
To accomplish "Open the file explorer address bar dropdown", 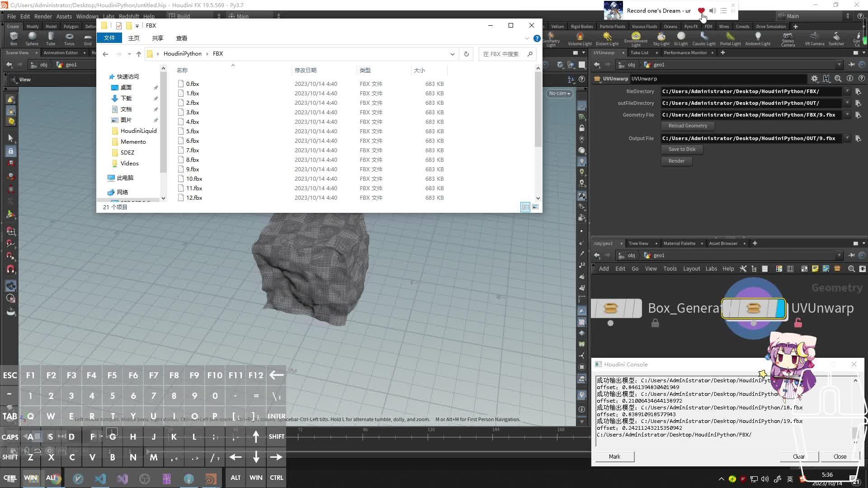I will [452, 54].
